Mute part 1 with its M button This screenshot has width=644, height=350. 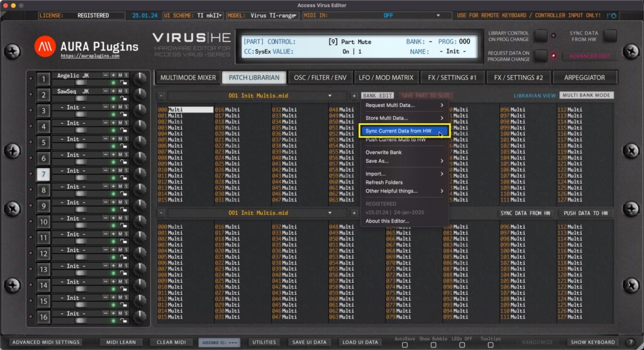click(x=120, y=75)
